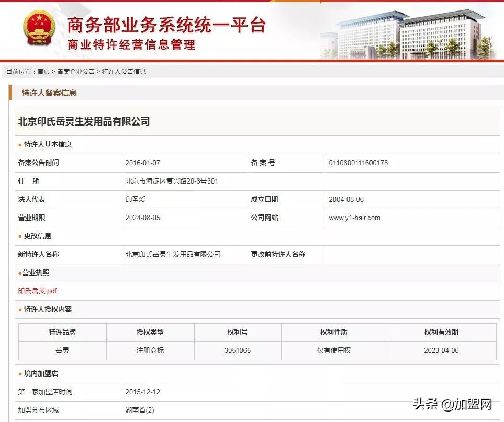504x422 pixels.
Task: Select the 湖南省(2) distribution region text
Action: pyautogui.click(x=139, y=410)
